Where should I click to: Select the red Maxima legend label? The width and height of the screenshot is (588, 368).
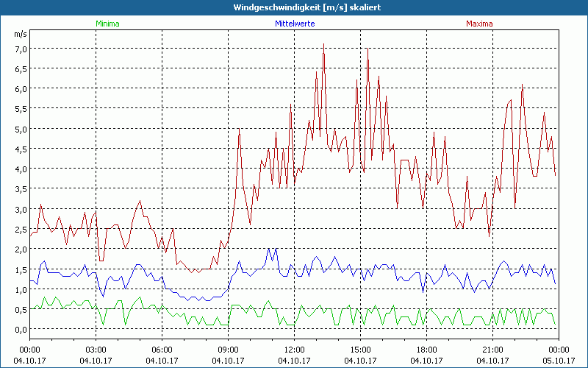click(479, 24)
